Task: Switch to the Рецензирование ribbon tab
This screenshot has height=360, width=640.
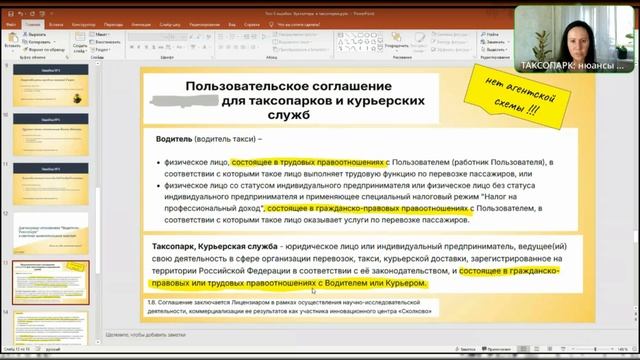Action: point(204,25)
